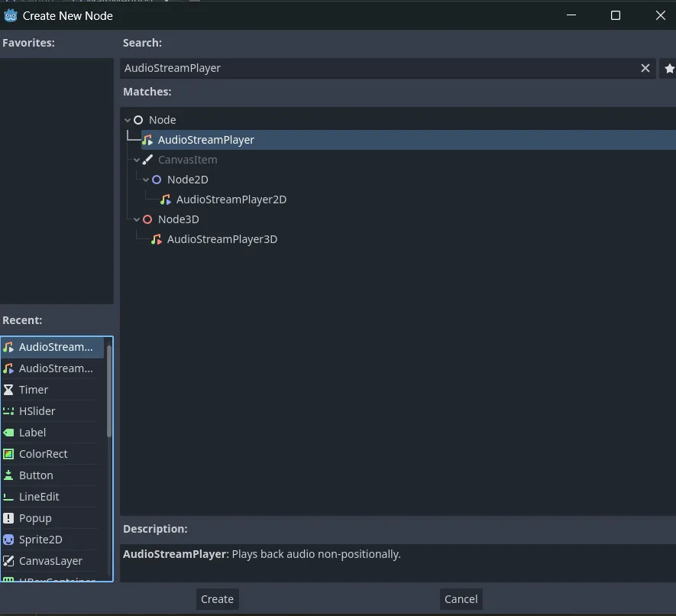
Task: Select AudioStreamPlayer3D in the Matches tree
Action: (222, 239)
